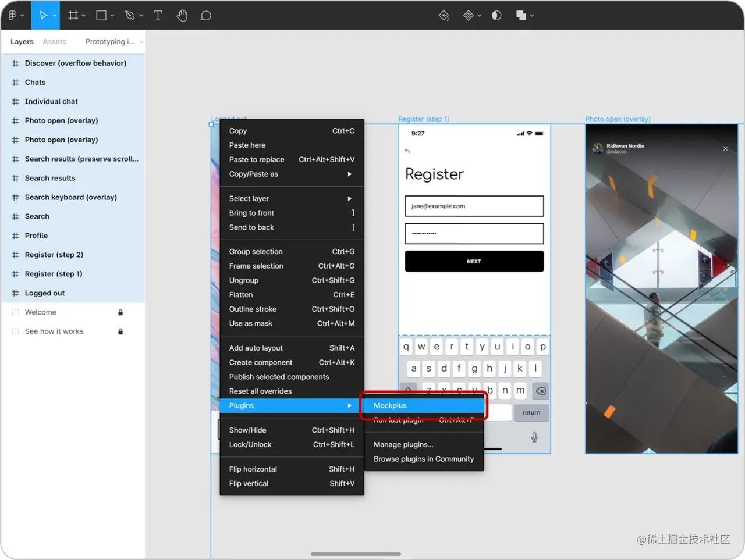Open the Prototyping page dropdown

tap(114, 42)
